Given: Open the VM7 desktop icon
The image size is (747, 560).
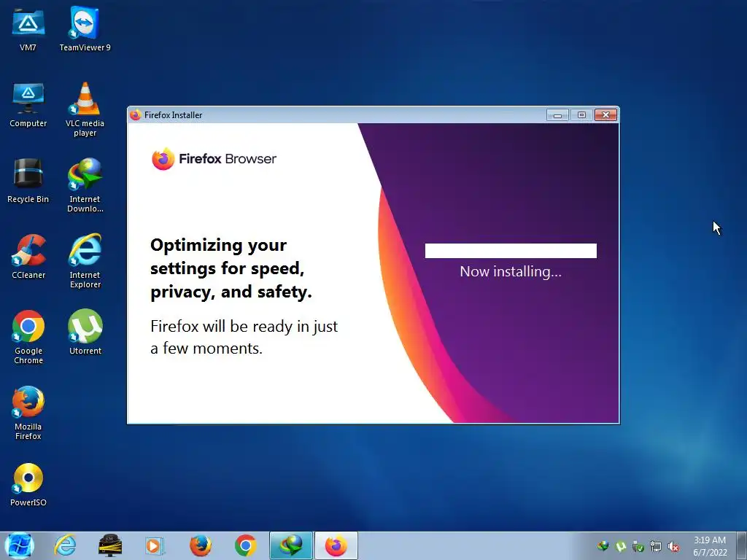Looking at the screenshot, I should [28, 28].
